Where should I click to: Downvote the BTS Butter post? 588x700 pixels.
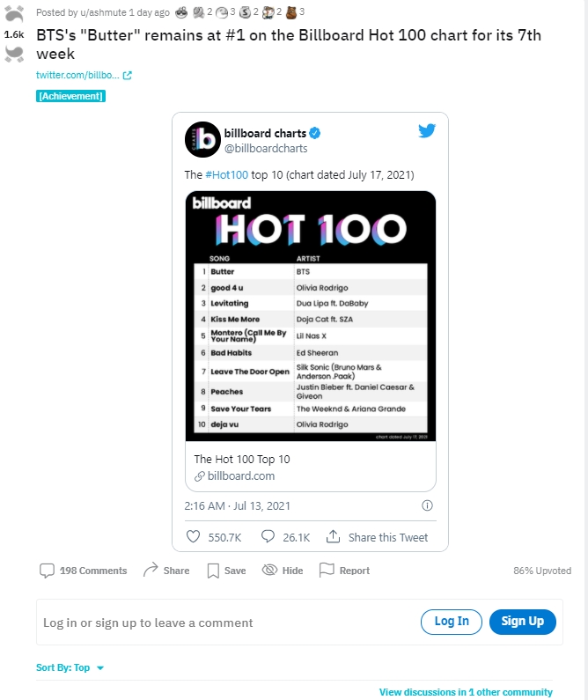14,54
